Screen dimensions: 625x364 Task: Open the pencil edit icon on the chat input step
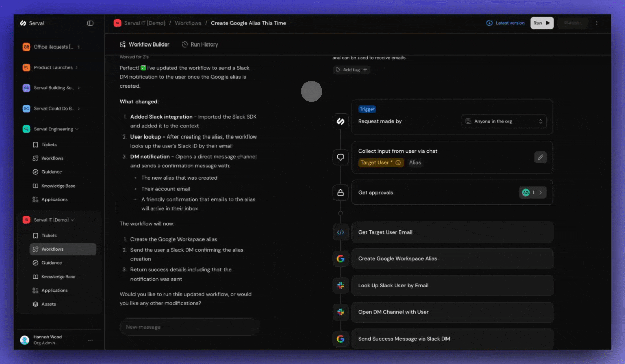point(540,157)
